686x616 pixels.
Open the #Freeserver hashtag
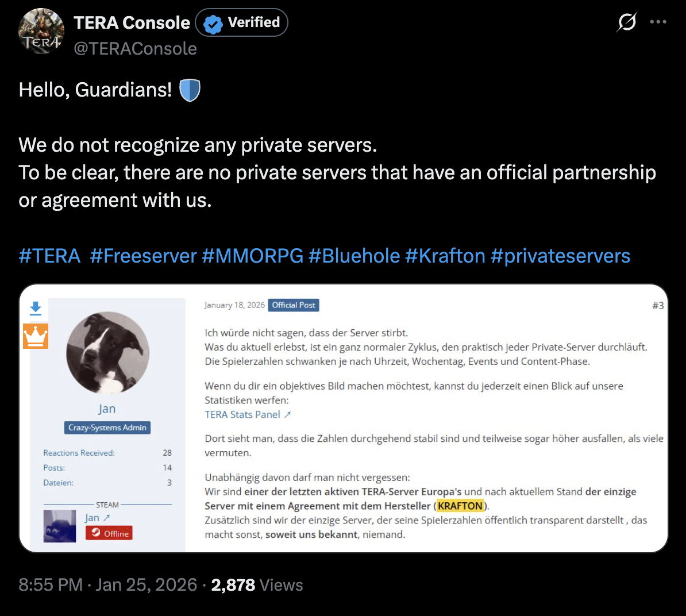tap(143, 256)
